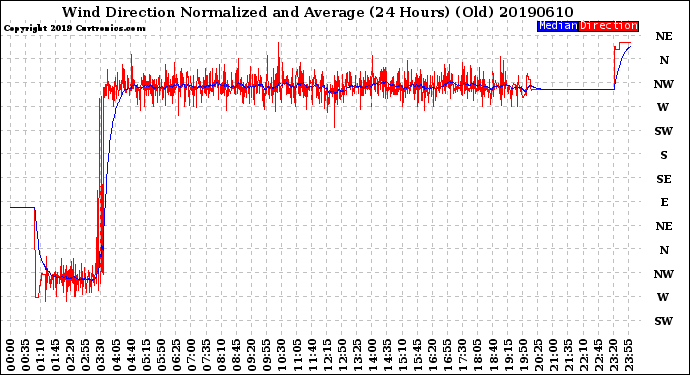
Task: Click the 18:40 time axis label
Action: [493, 355]
